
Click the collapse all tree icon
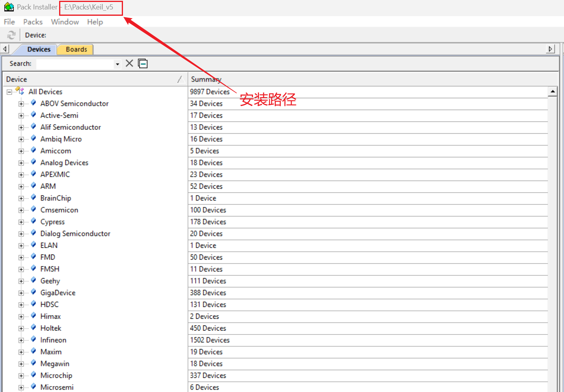[x=143, y=63]
